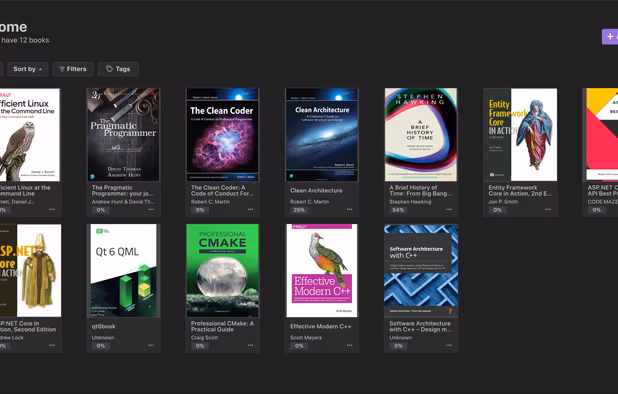618x394 pixels.
Task: Click the author Scott Meyers
Action: 306,338
